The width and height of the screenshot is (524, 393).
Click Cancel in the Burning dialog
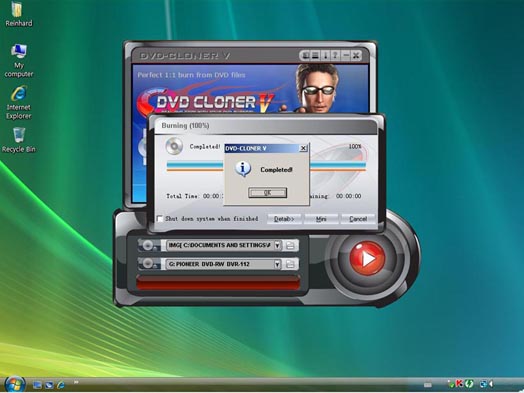(x=358, y=219)
